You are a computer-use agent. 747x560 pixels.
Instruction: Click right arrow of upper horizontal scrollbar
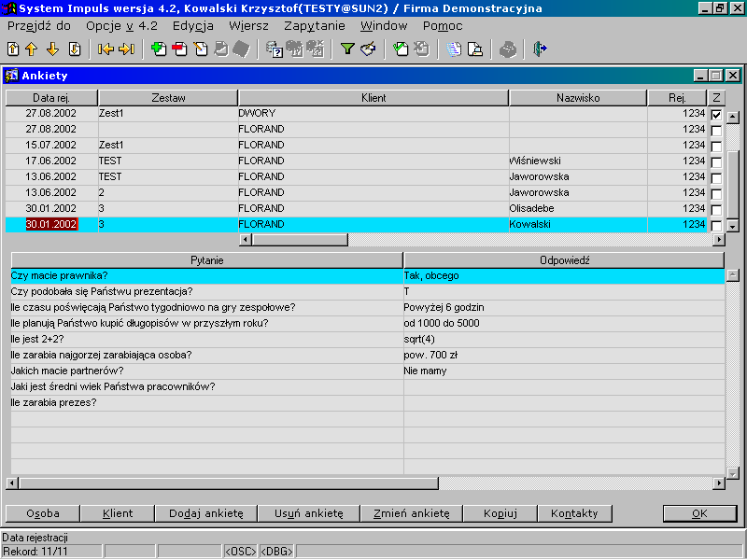click(718, 240)
